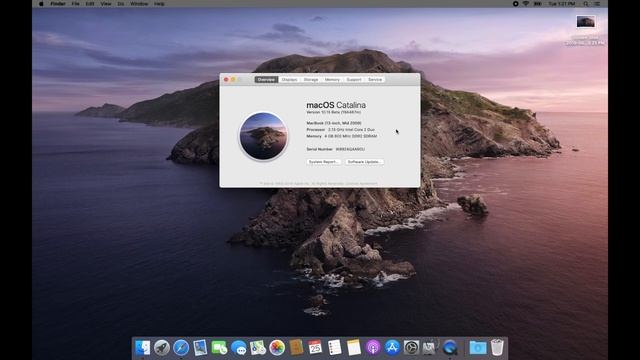The height and width of the screenshot is (360, 640).
Task: Click the macOS Catalina round logo
Action: 263,136
